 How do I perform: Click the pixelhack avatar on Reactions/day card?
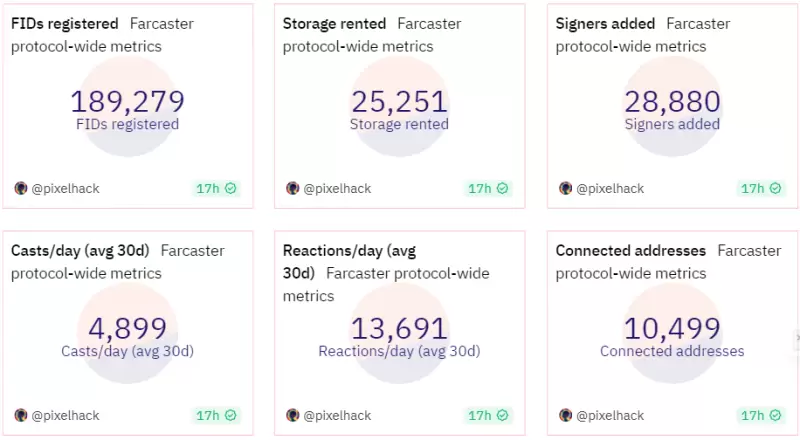(293, 415)
